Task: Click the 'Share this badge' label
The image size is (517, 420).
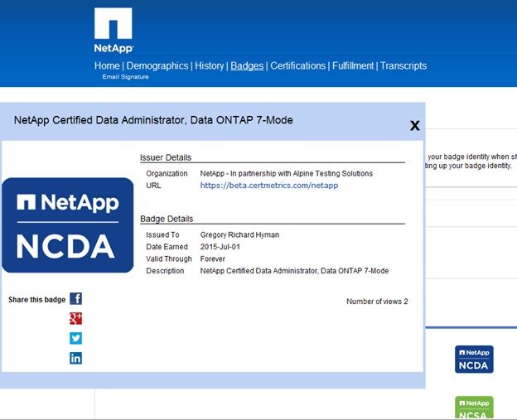Action: (37, 300)
